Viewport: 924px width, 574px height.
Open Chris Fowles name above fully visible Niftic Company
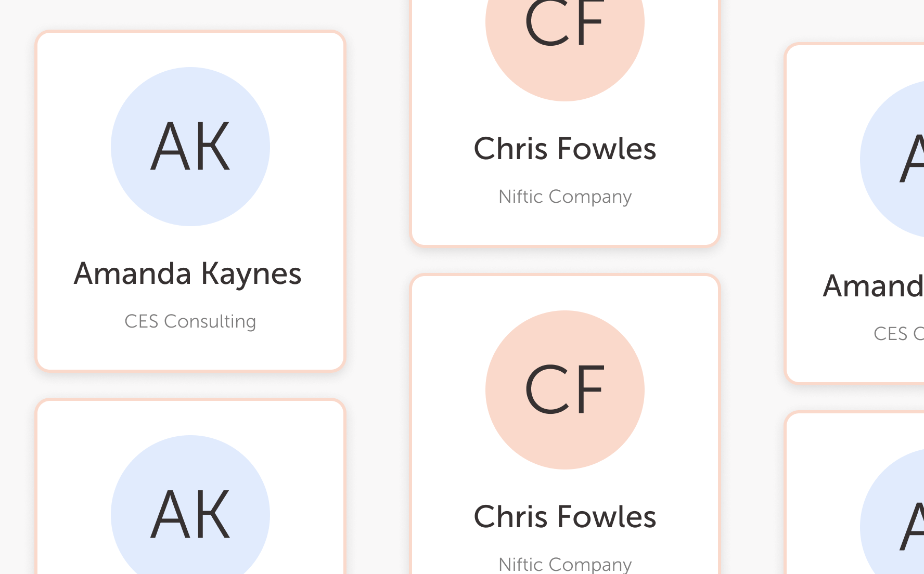pos(565,149)
